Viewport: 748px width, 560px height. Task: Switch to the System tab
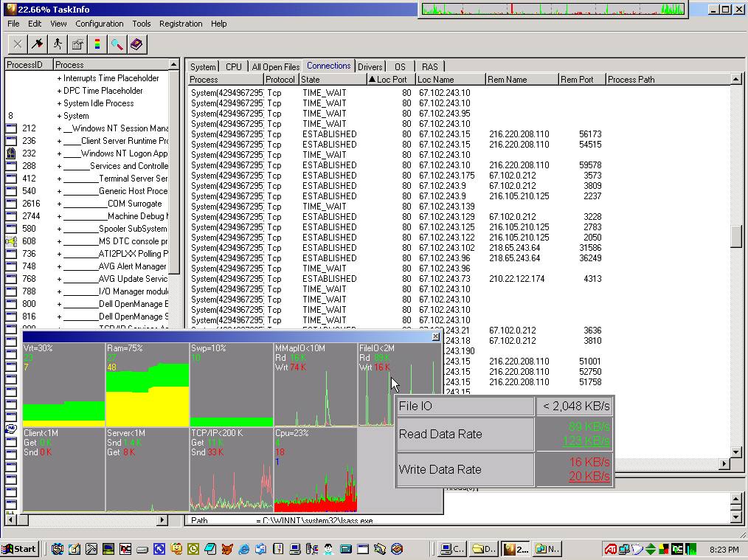(203, 67)
